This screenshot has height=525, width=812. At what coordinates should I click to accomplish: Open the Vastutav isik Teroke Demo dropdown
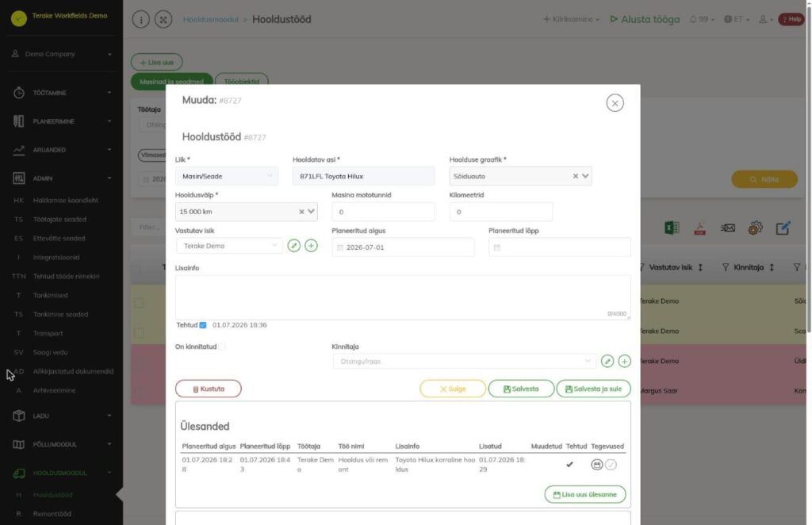click(x=229, y=245)
